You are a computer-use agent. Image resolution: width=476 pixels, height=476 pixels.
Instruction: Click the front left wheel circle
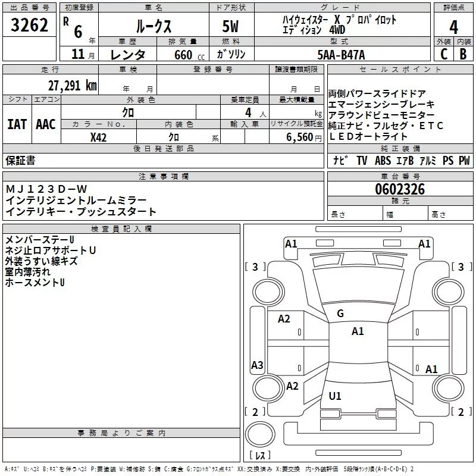(x=268, y=292)
